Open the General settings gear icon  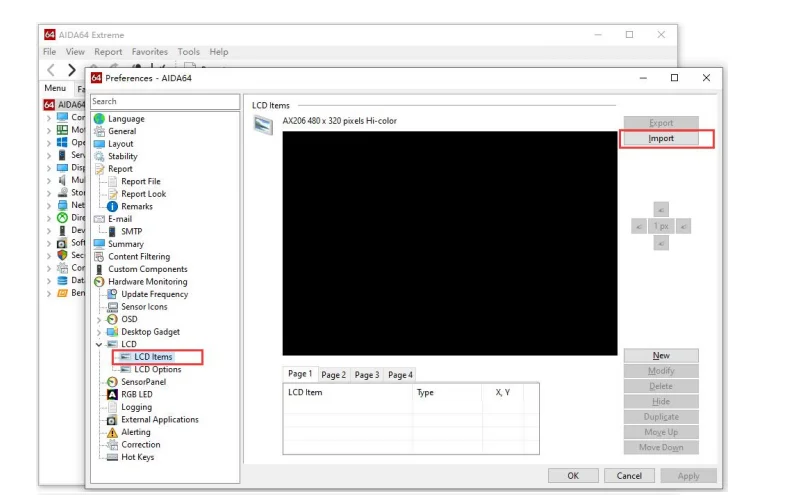(99, 131)
